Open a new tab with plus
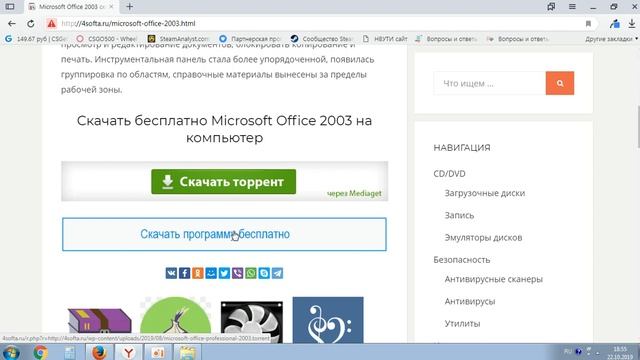The image size is (640, 360). 129,7
